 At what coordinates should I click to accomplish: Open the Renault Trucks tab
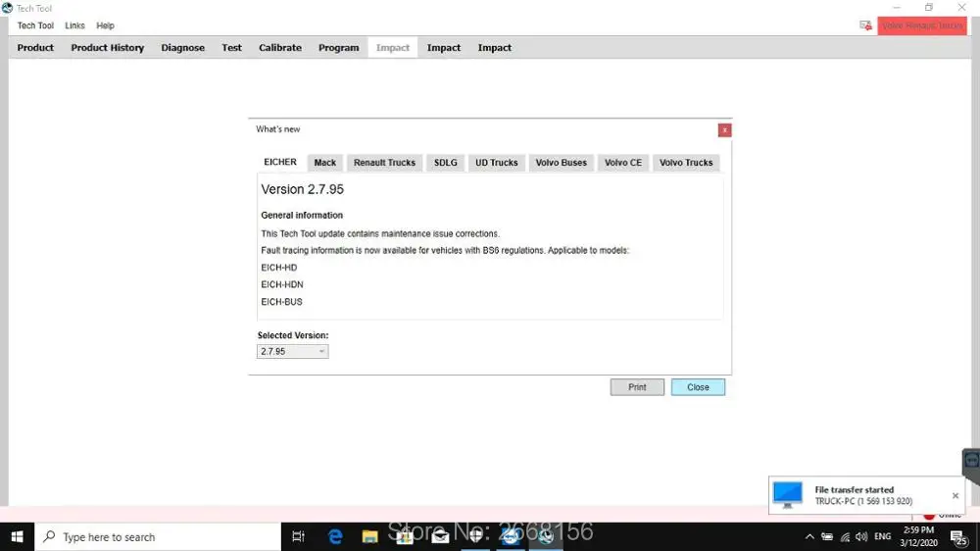384,163
